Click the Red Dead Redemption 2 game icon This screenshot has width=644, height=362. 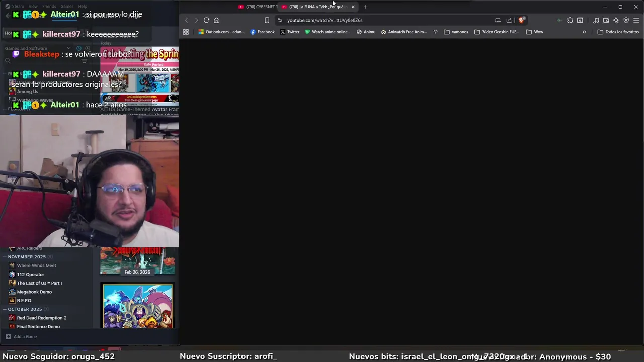(12, 318)
